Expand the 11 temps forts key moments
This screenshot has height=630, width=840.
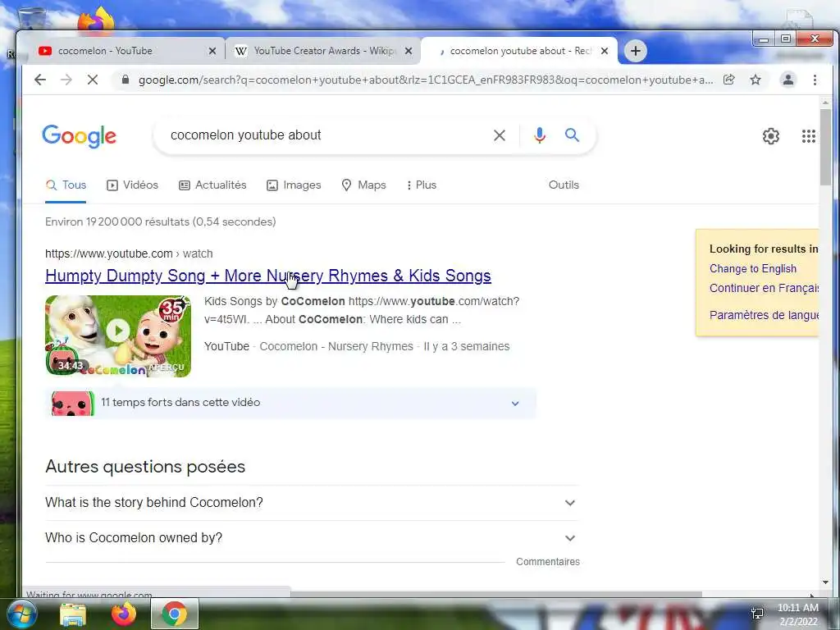[x=290, y=403]
